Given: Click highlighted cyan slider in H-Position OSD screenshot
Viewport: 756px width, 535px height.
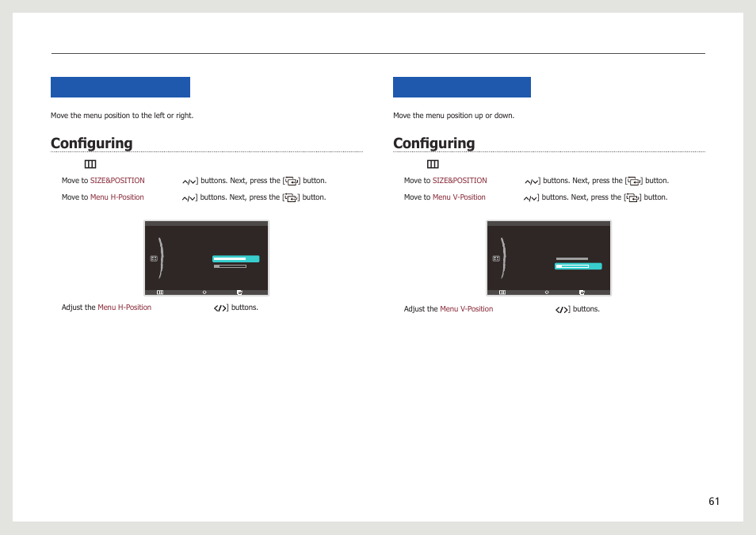Looking at the screenshot, I should 236,259.
